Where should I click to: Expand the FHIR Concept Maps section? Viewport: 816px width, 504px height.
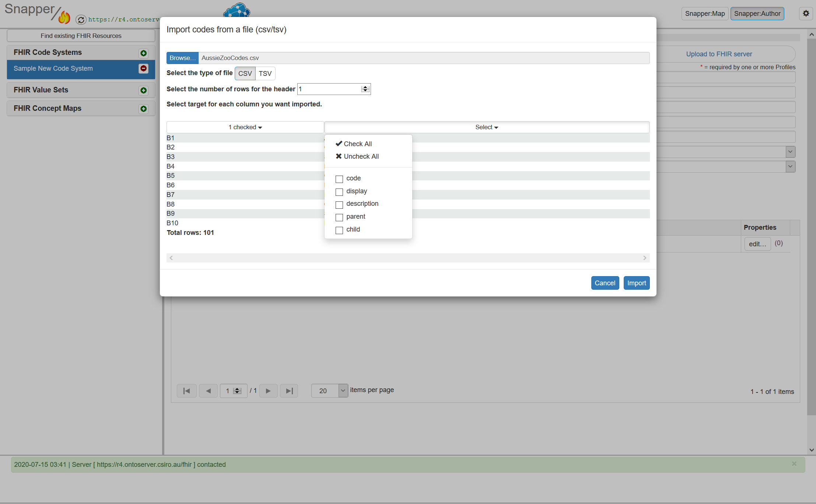pyautogui.click(x=81, y=109)
